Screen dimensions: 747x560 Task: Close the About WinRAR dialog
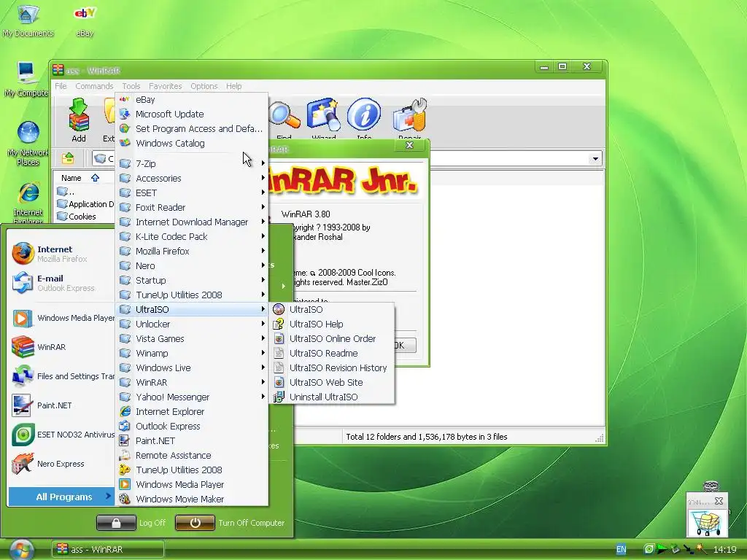[x=410, y=145]
